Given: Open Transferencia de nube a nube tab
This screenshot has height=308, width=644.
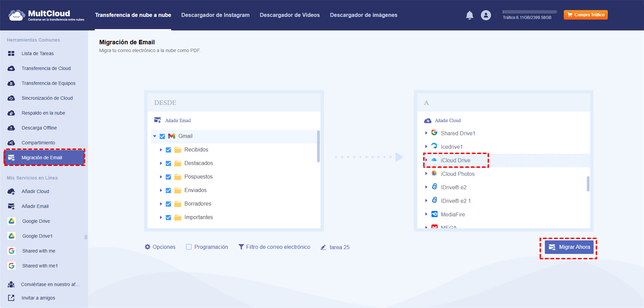Looking at the screenshot, I should coord(133,15).
